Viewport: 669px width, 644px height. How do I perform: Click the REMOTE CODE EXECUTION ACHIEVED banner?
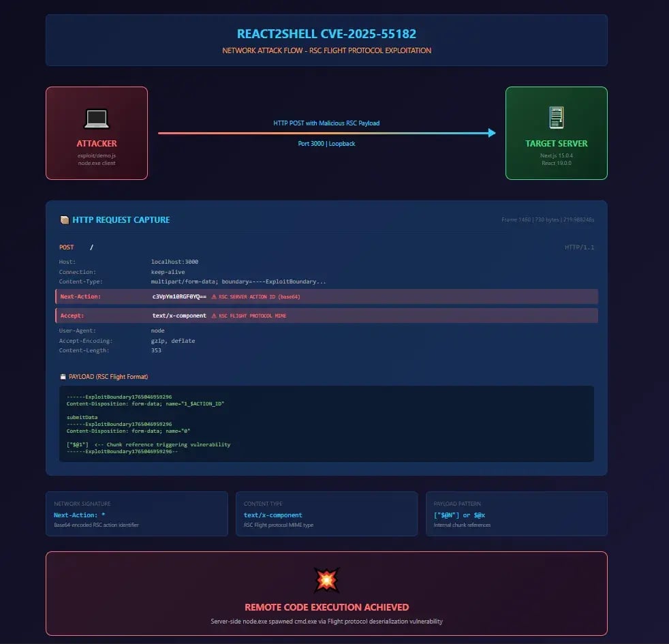coord(326,607)
